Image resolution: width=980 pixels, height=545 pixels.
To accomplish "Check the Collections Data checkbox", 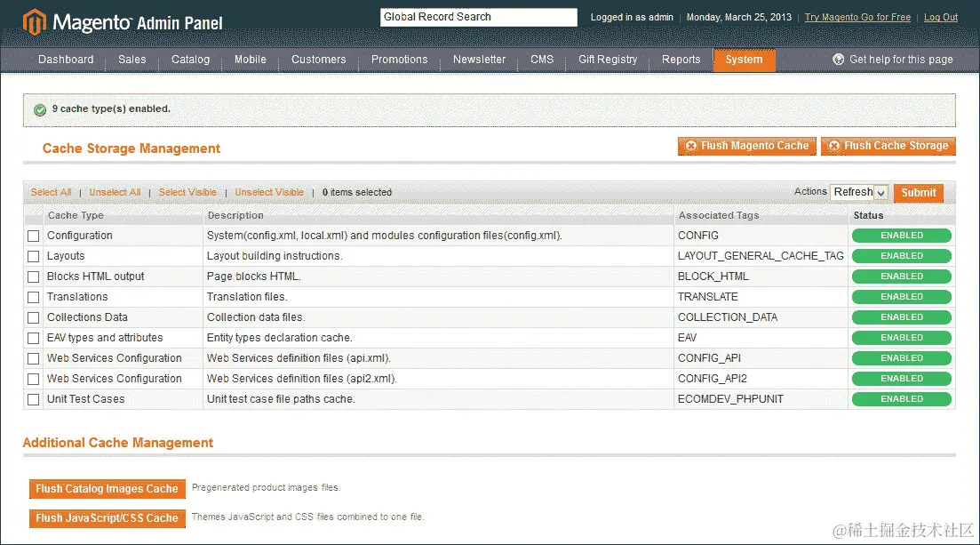I will 33,317.
